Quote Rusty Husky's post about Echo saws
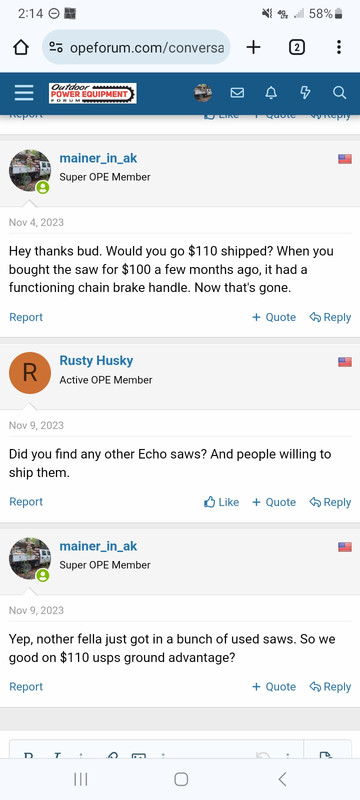Image resolution: width=360 pixels, height=800 pixels. pos(274,502)
